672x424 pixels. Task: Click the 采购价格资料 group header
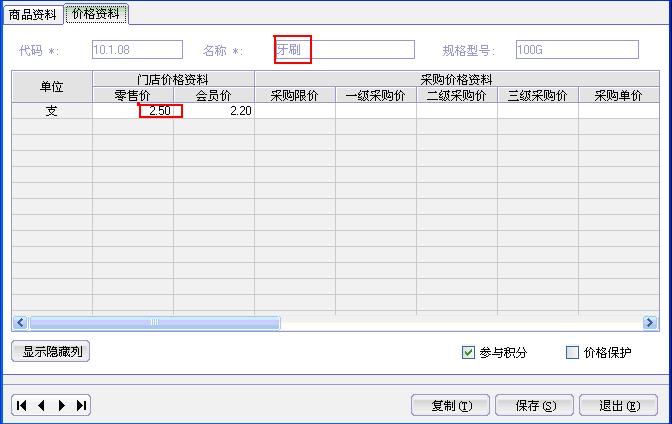point(457,79)
